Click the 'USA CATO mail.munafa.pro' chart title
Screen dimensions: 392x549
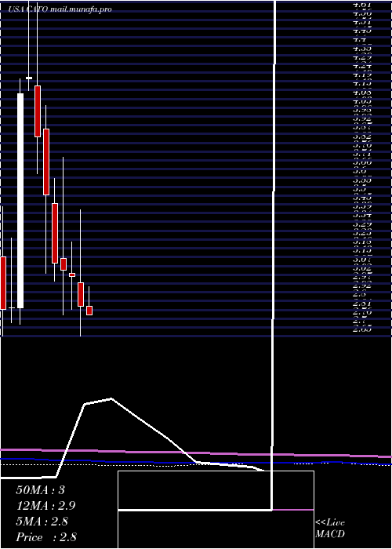(x=60, y=9)
